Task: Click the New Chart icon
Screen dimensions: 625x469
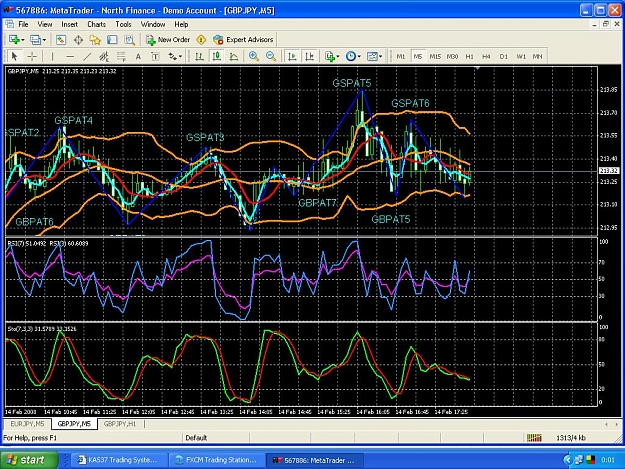Action: click(15, 40)
